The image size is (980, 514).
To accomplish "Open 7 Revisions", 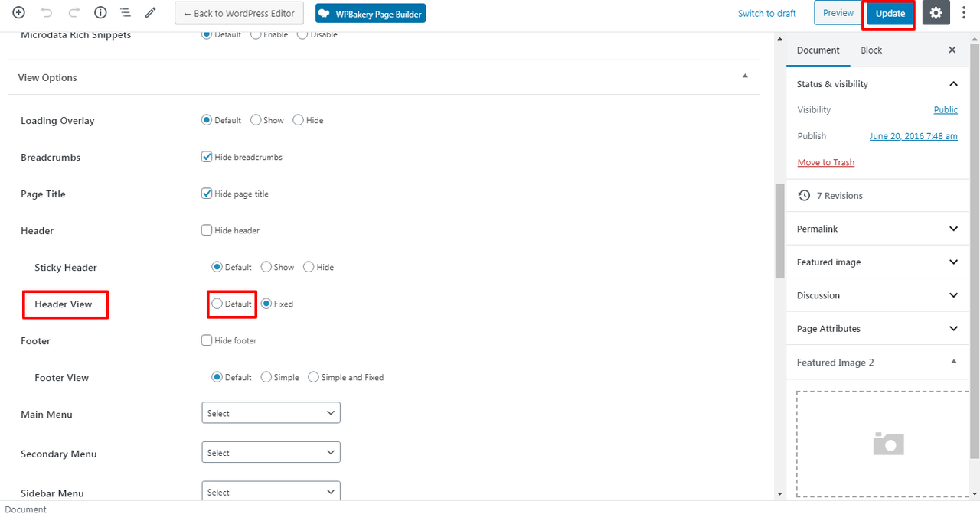I will 839,196.
